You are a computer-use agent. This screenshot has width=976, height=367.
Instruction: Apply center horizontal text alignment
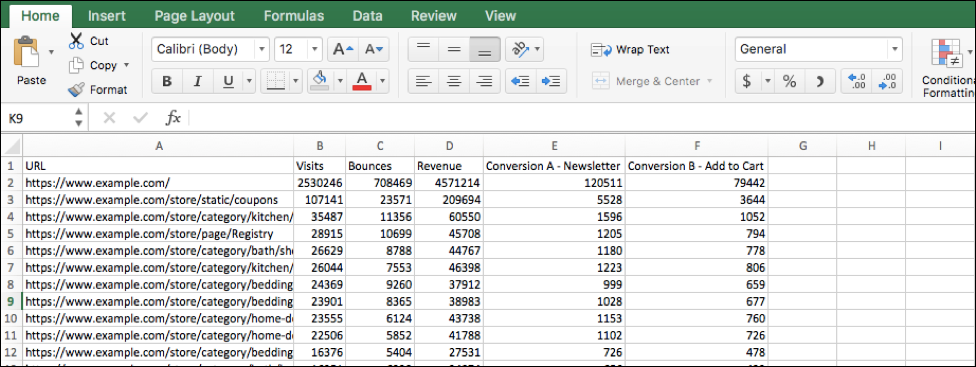coord(455,81)
